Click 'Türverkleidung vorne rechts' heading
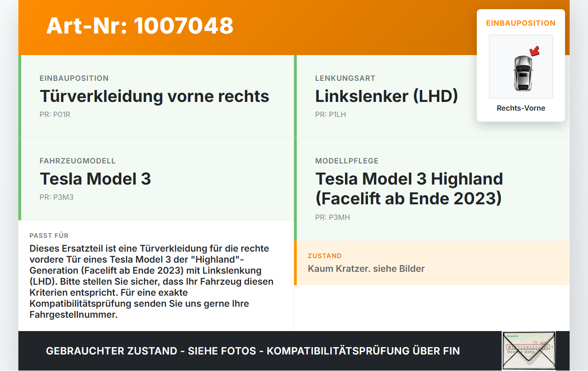 coord(154,96)
